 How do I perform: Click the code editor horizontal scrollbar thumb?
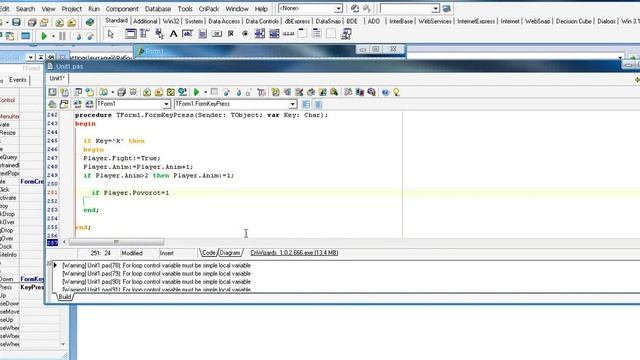click(x=116, y=242)
